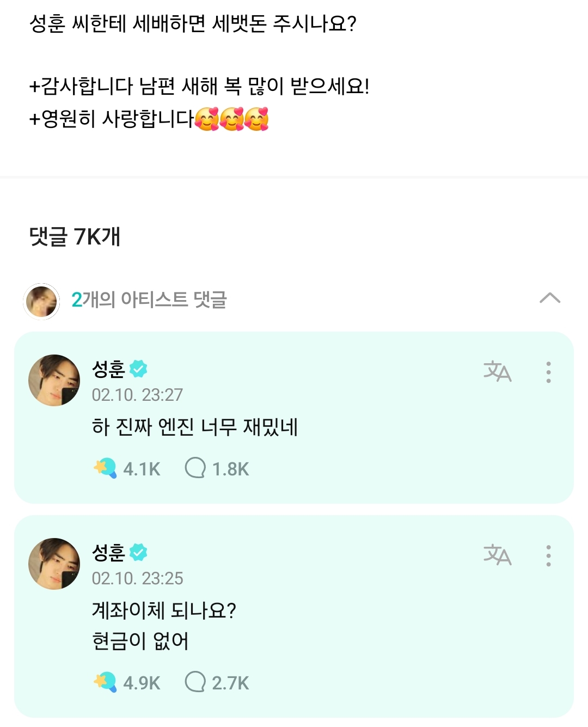Open the 2.7K replies bubble
The height and width of the screenshot is (727, 588).
(195, 681)
